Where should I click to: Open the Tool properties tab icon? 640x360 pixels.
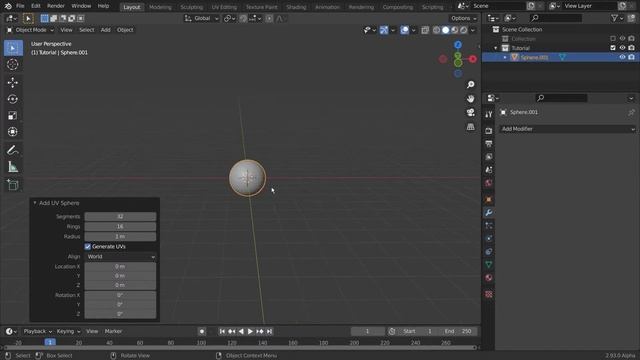(x=489, y=115)
